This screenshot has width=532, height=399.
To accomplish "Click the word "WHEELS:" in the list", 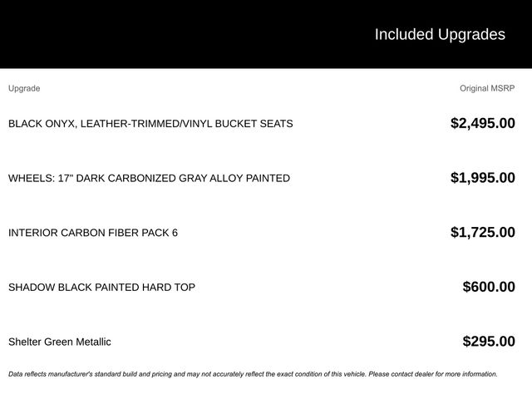I will [x=31, y=178].
